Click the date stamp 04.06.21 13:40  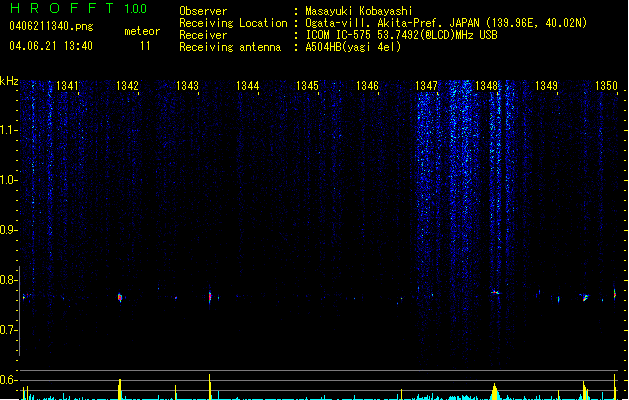tap(51, 46)
